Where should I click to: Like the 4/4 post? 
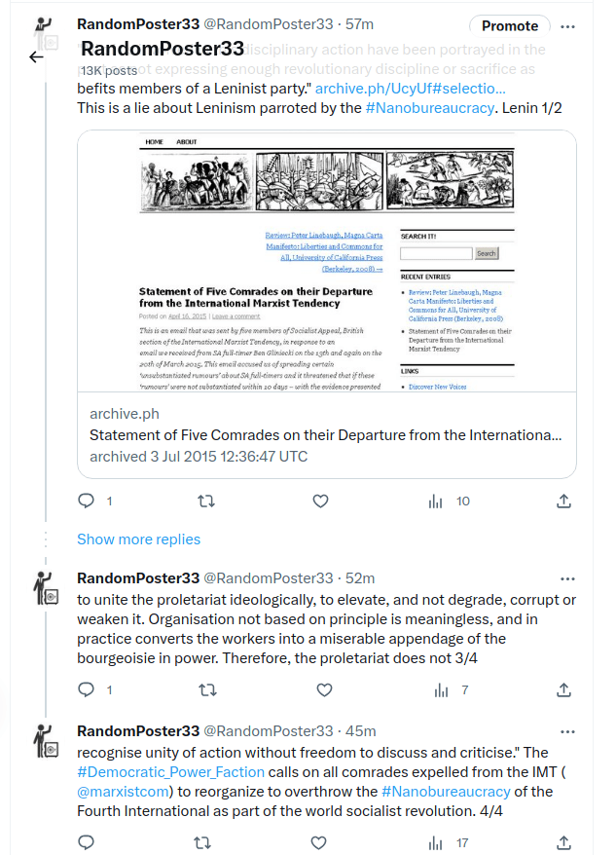(x=319, y=842)
